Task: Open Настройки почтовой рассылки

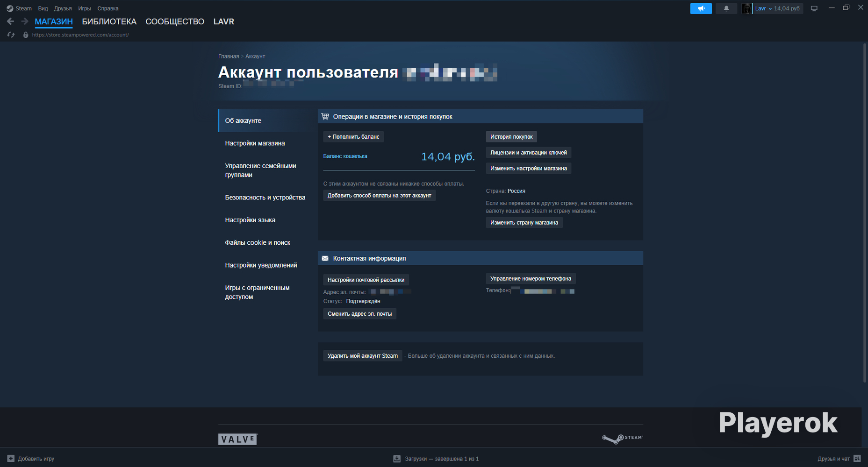Action: point(366,280)
